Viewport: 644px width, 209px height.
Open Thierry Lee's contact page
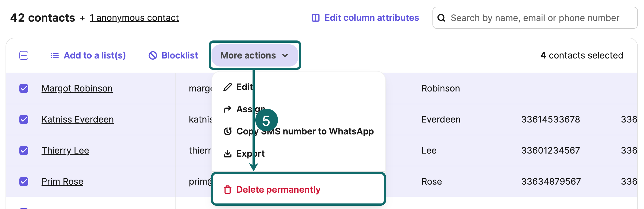click(x=65, y=151)
